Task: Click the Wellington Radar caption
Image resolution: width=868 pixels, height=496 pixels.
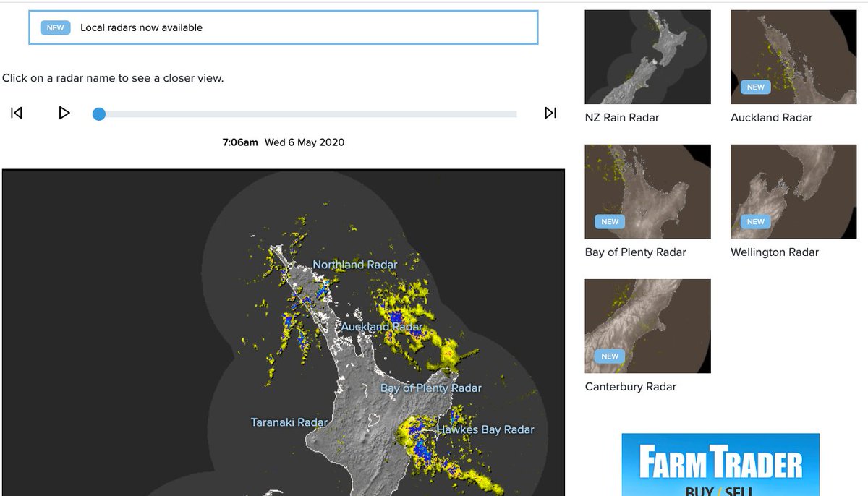Action: point(775,252)
